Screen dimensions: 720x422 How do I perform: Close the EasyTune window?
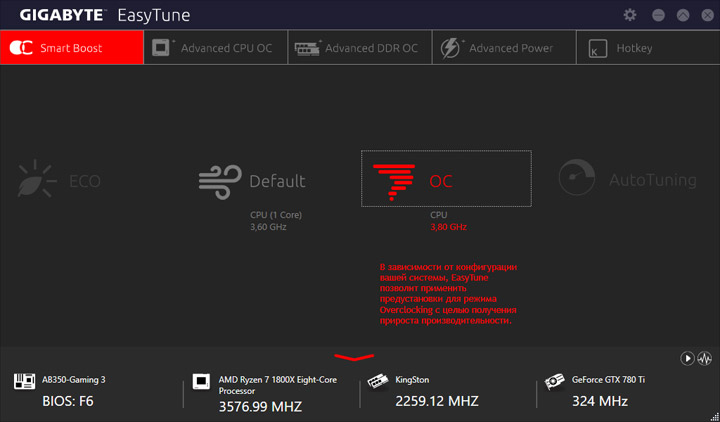[708, 15]
